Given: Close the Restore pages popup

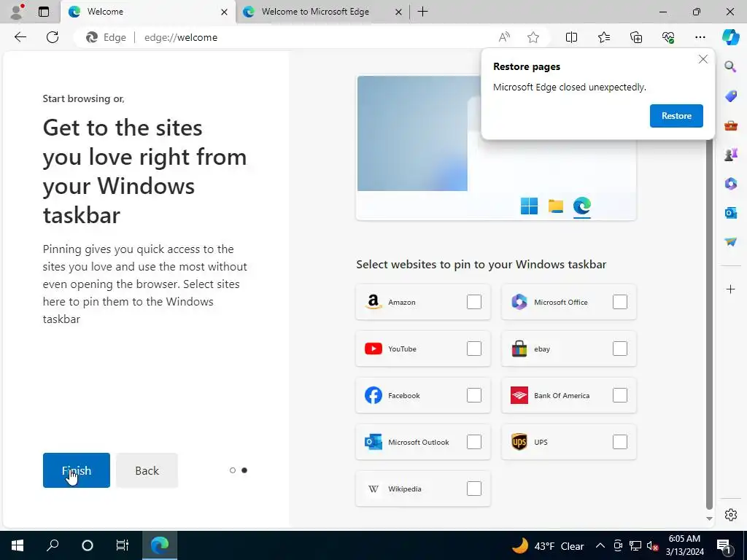Looking at the screenshot, I should [x=703, y=59].
